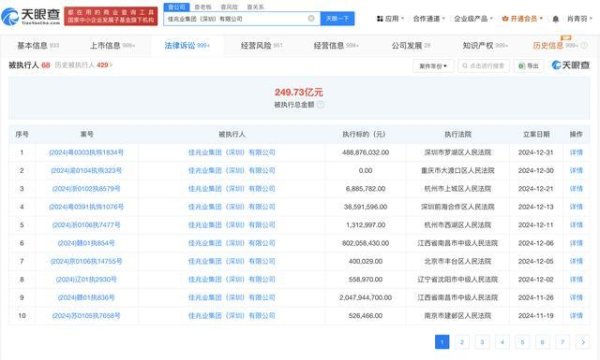
Task: Click the 导出 export icon button
Action: [528, 66]
